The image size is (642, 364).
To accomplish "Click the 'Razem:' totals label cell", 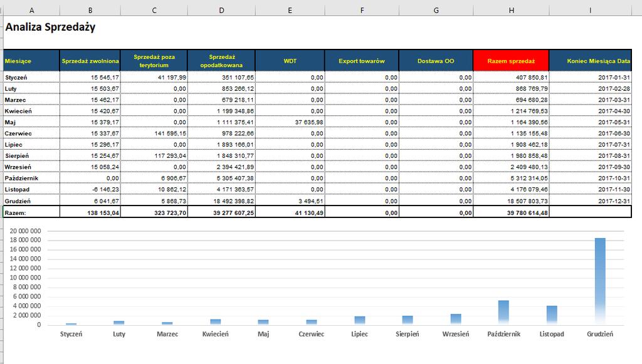I will 31,212.
